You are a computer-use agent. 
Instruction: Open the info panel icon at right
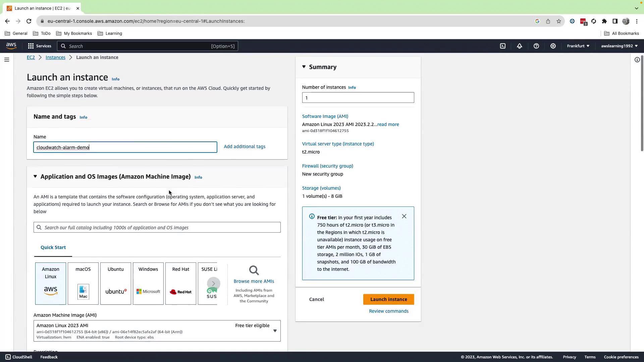pyautogui.click(x=637, y=60)
